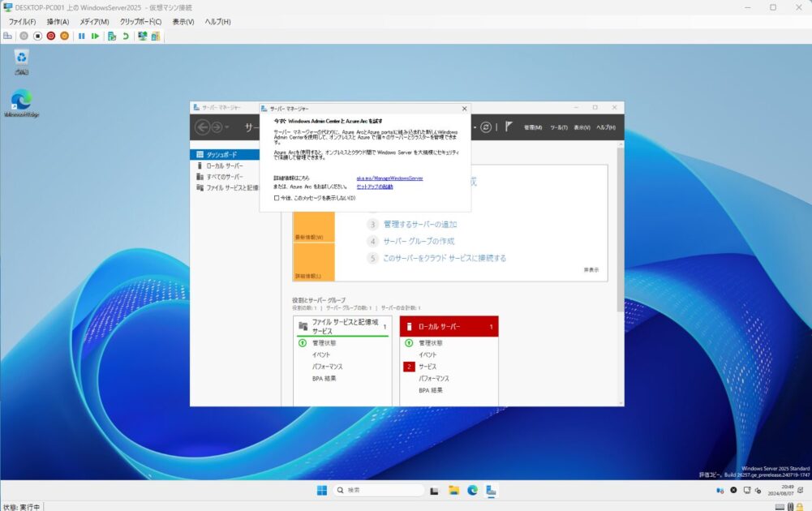
Task: Click the notifications flag icon
Action: click(509, 127)
